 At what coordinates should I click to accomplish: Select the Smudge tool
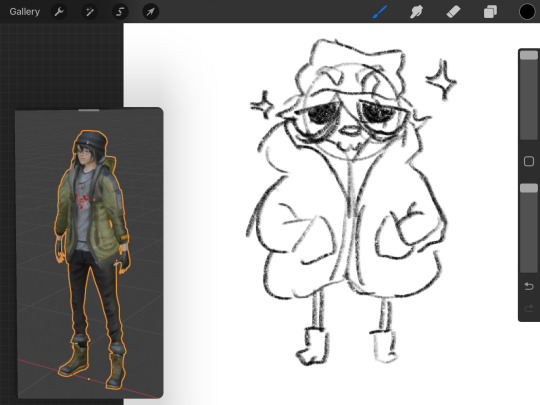[416, 12]
